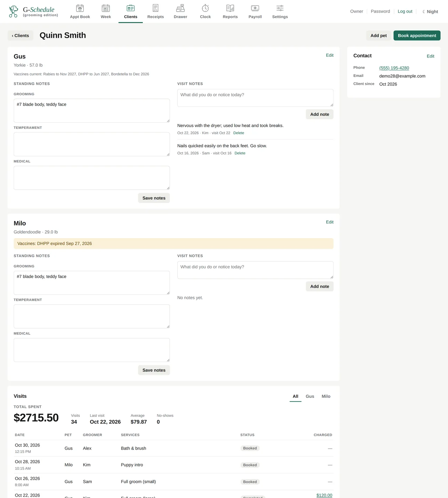Click the G-Schedule scissors logo
448x498 pixels.
(14, 12)
